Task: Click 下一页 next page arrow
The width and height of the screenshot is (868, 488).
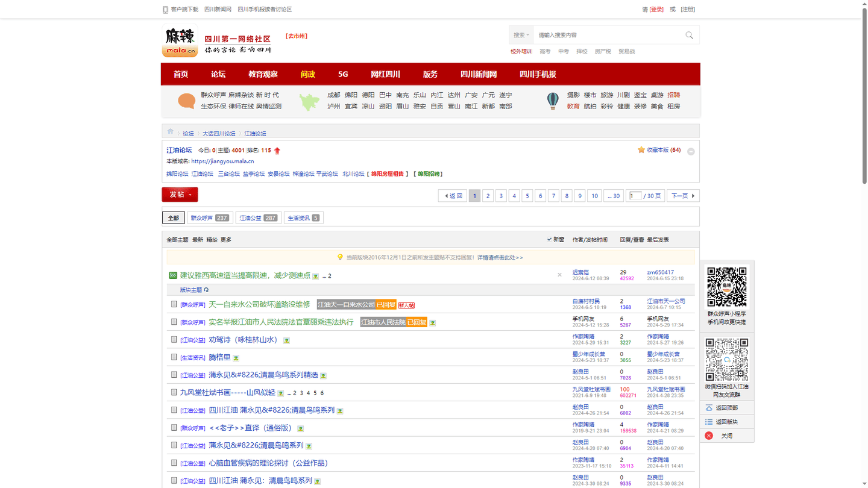Action: point(683,196)
